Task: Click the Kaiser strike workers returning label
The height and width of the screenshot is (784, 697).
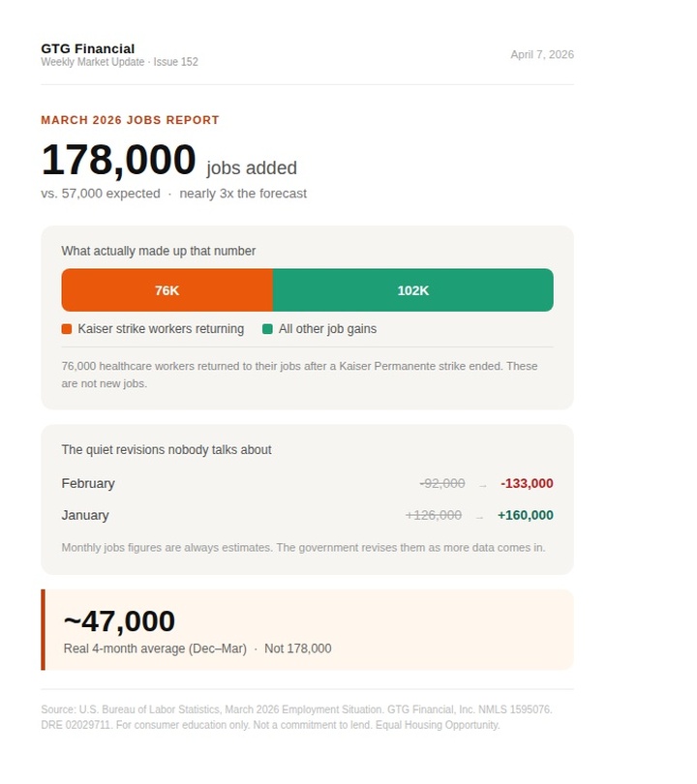Action: coord(161,329)
